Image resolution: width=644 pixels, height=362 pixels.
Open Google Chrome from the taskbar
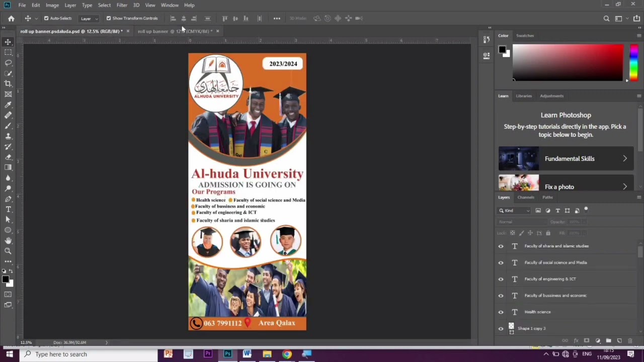(287, 354)
